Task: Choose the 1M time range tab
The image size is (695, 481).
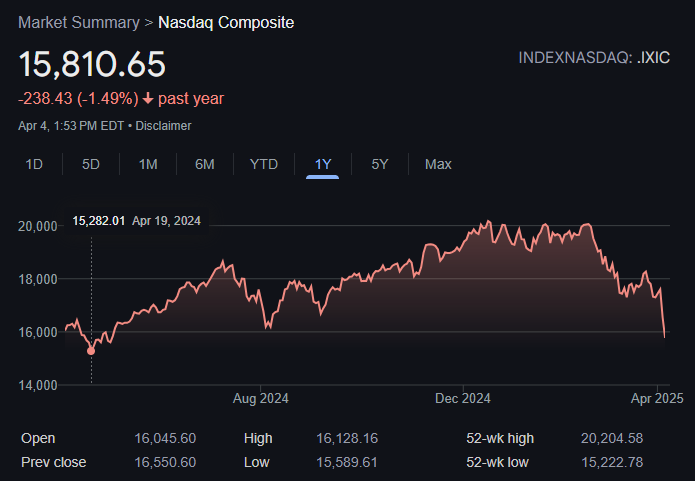Action: (148, 164)
